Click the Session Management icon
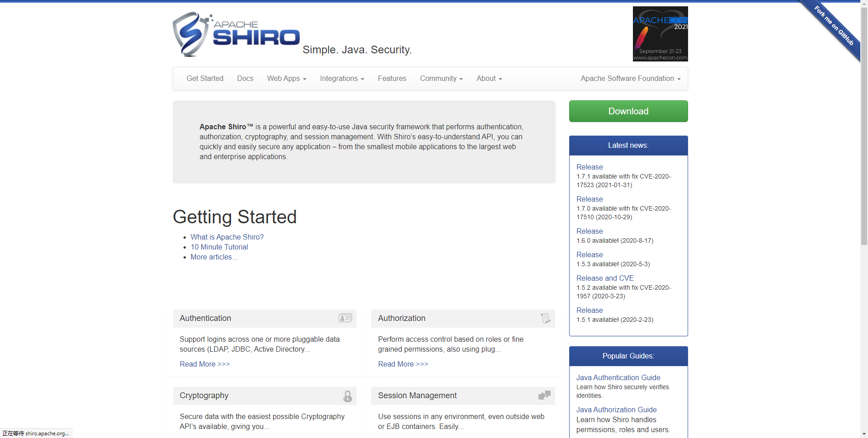Screen dimensions: 868x438 [544, 395]
